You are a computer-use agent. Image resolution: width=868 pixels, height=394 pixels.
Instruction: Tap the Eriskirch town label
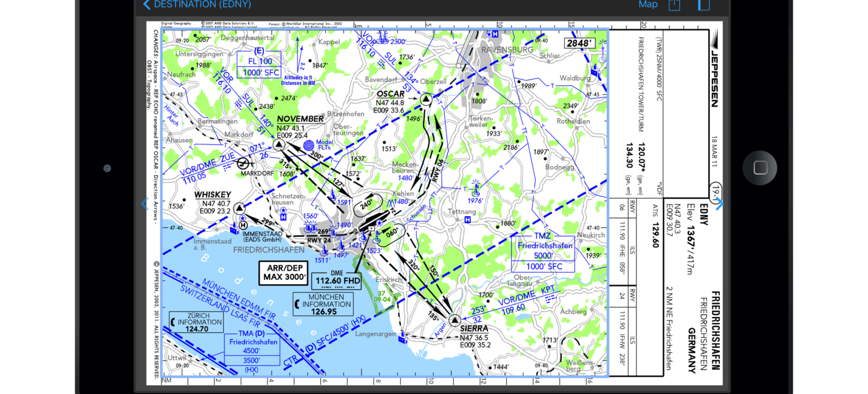(x=389, y=279)
